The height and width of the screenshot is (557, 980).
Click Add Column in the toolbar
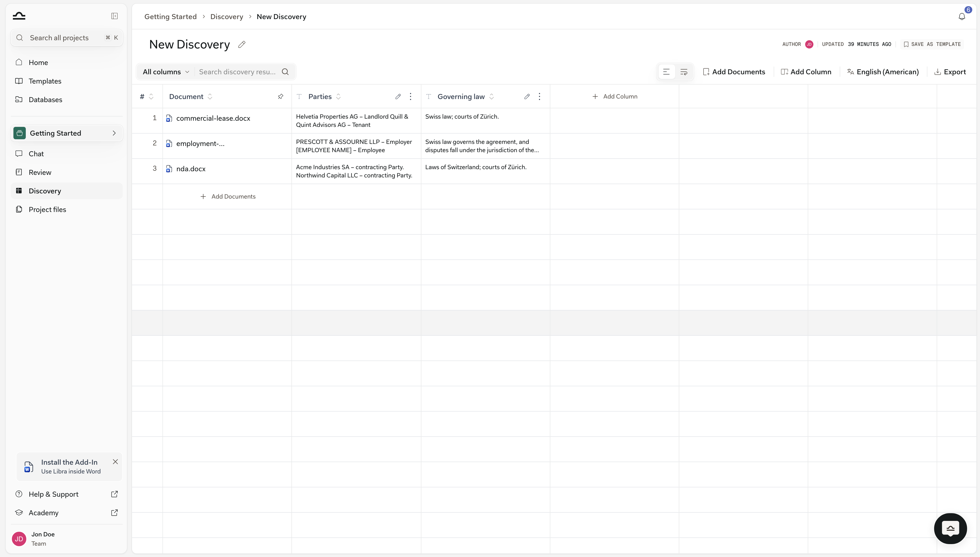coord(806,72)
